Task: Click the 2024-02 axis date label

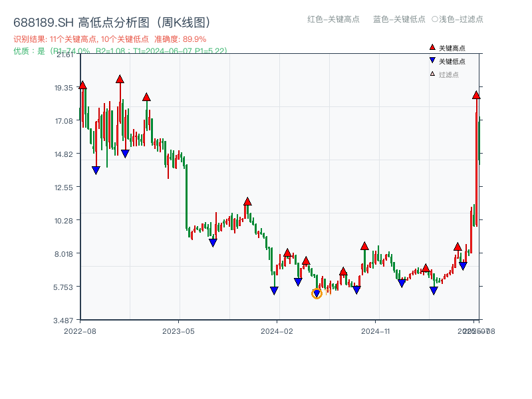Action: [x=275, y=330]
